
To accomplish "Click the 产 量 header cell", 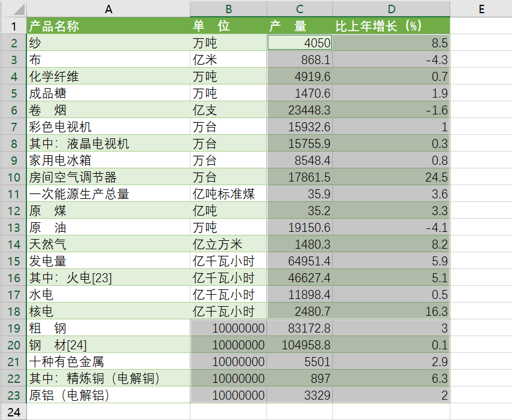I will (299, 26).
